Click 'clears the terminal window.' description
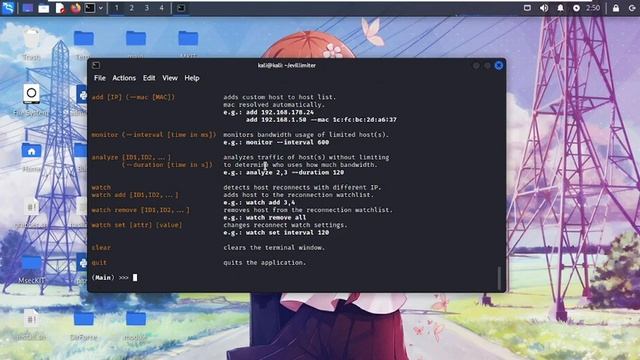Image resolution: width=640 pixels, height=360 pixels. [274, 247]
